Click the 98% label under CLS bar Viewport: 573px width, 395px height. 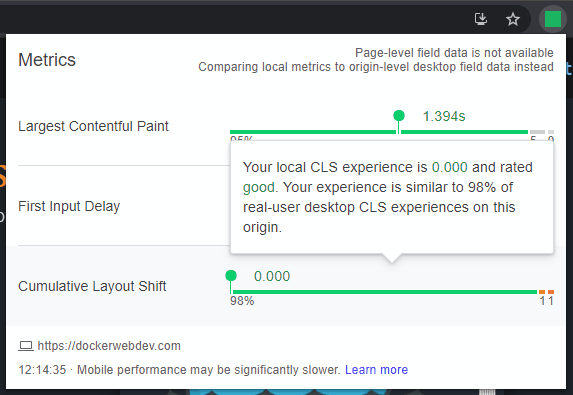click(242, 301)
